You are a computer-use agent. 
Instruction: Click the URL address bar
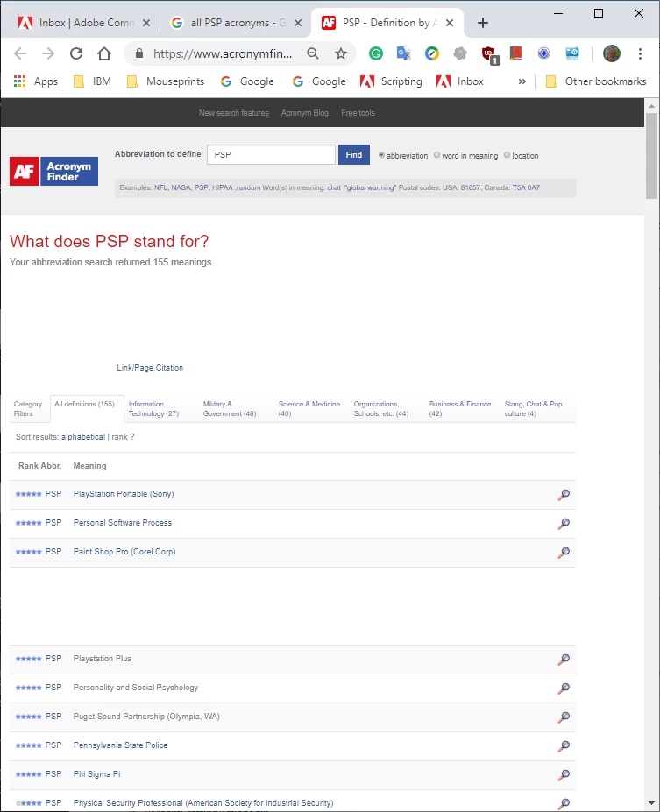223,53
